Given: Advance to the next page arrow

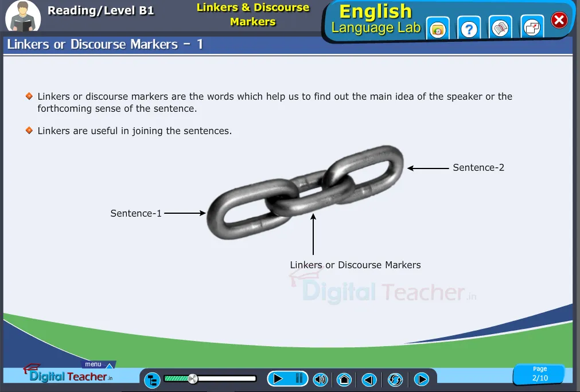Looking at the screenshot, I should (421, 379).
